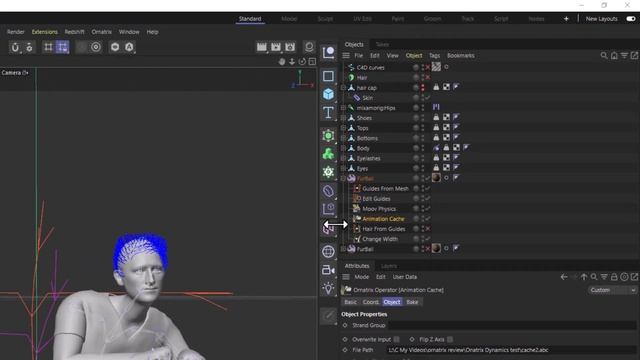Toggle the enable checkmark on Animation Cache

pos(428,219)
